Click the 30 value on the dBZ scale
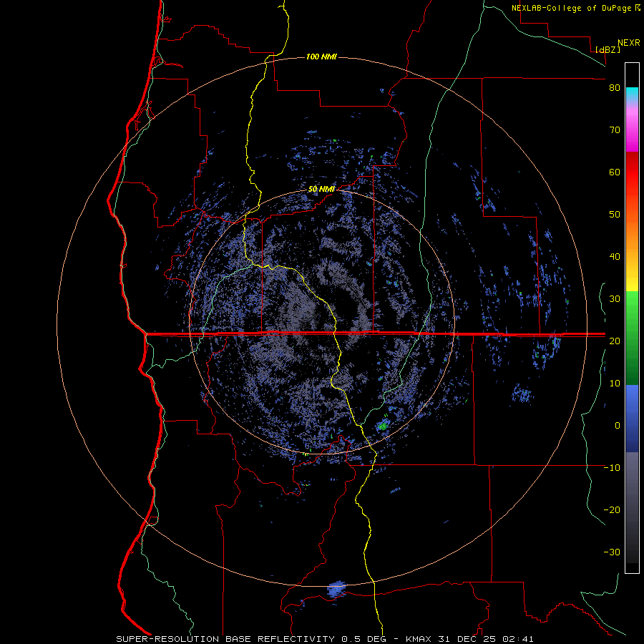The height and width of the screenshot is (644, 644). [615, 298]
